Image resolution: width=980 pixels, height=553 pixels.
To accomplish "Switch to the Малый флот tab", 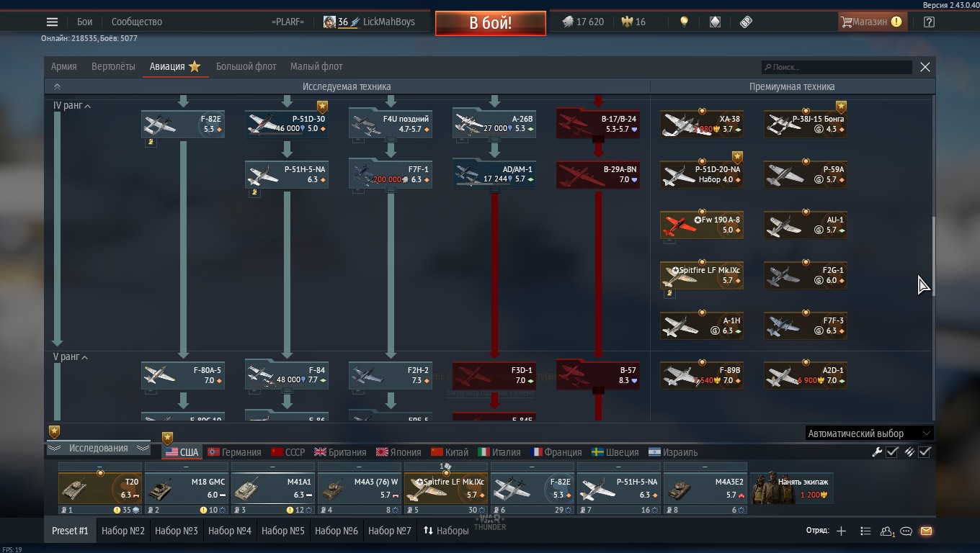I will click(x=316, y=66).
